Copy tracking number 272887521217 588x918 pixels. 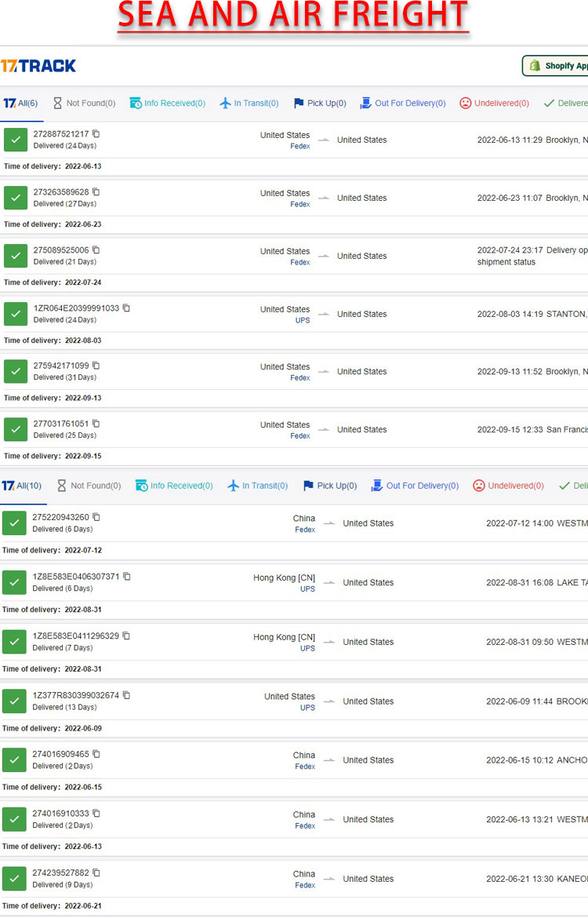pos(96,134)
